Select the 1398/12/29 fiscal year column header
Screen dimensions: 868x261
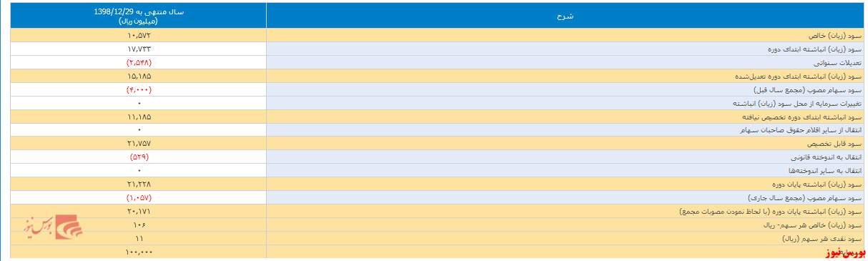[x=139, y=16]
